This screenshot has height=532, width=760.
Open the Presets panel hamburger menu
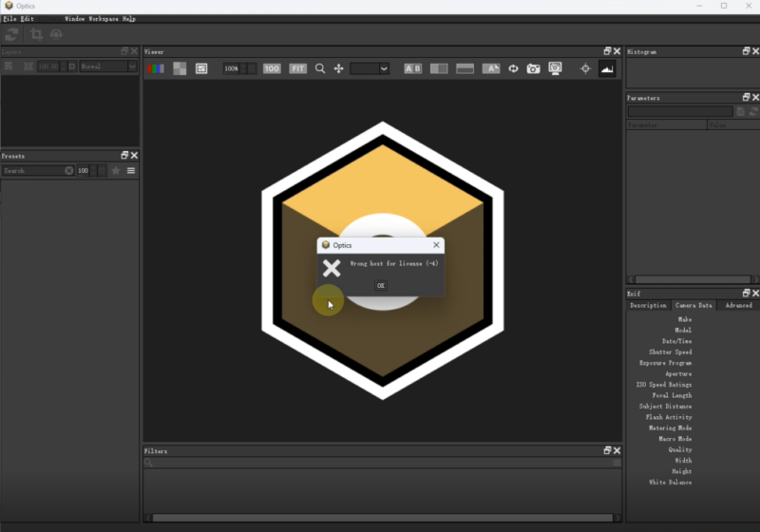tap(131, 171)
